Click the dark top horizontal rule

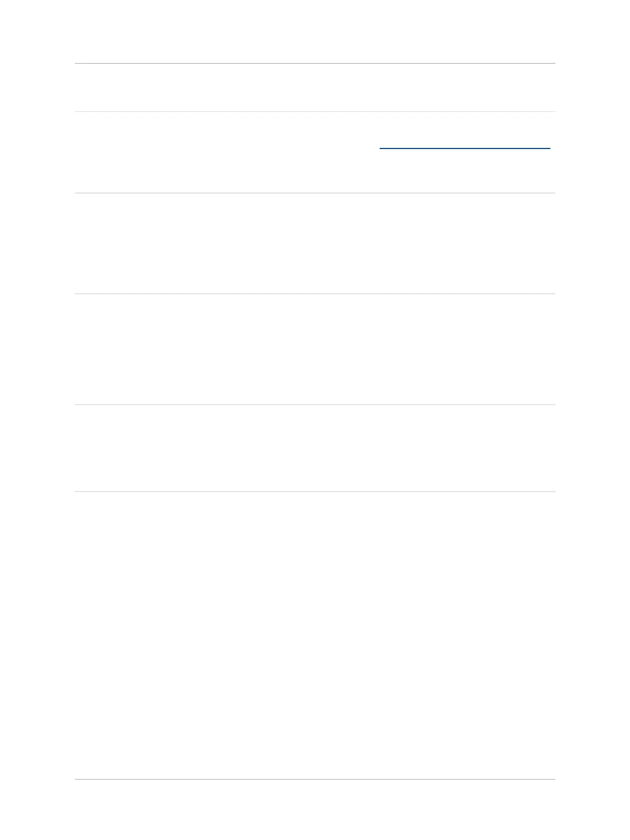pos(314,64)
